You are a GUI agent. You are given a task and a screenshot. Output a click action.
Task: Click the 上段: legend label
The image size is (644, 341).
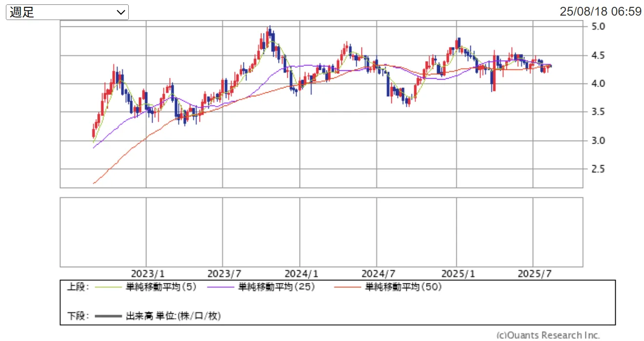pyautogui.click(x=78, y=287)
